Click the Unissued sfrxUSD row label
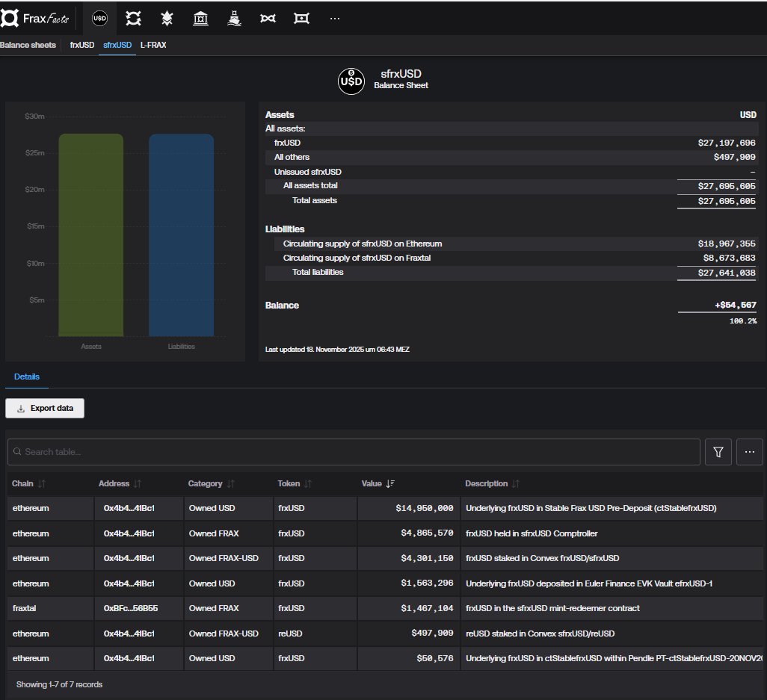Image resolution: width=767 pixels, height=700 pixels. coord(308,172)
